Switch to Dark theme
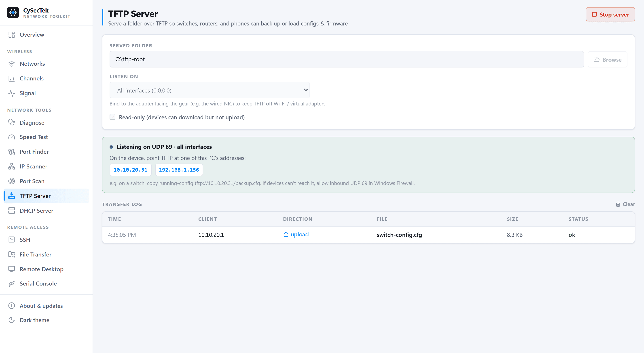The image size is (644, 353). point(46,320)
